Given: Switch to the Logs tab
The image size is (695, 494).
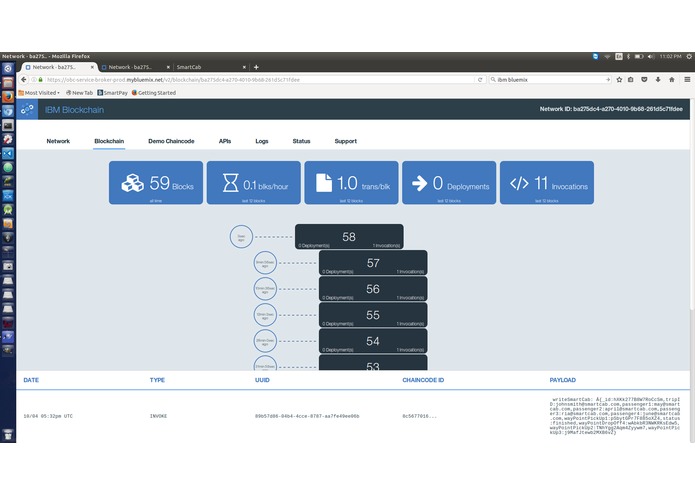Looking at the screenshot, I should tap(262, 141).
